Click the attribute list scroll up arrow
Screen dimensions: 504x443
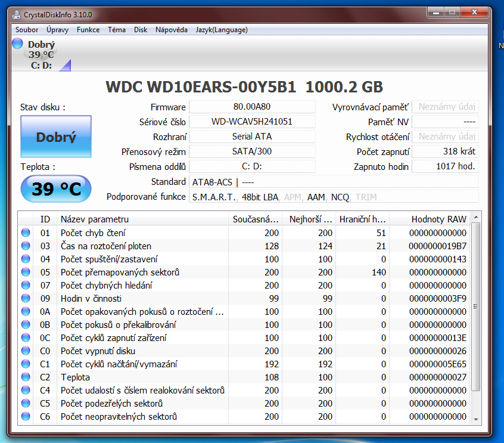[x=476, y=218]
